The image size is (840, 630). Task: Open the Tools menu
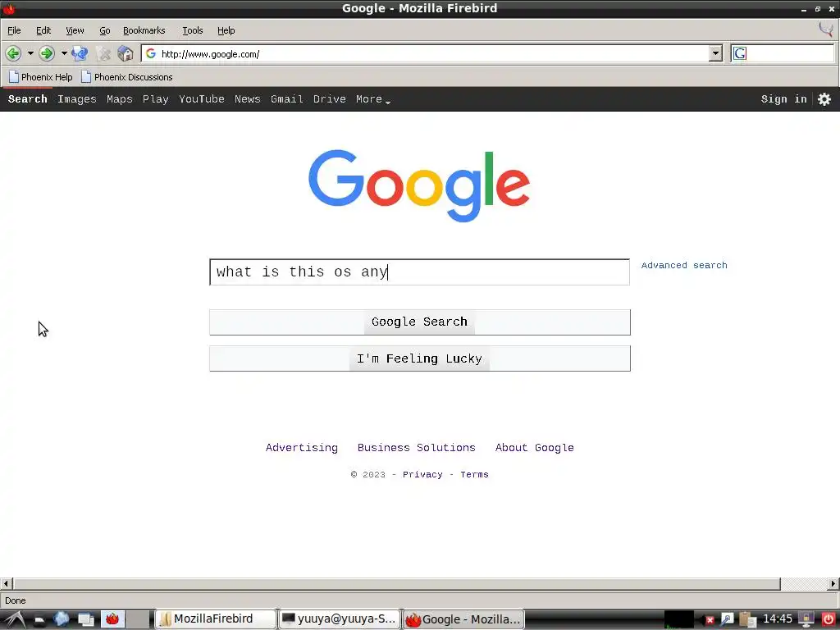tap(192, 30)
